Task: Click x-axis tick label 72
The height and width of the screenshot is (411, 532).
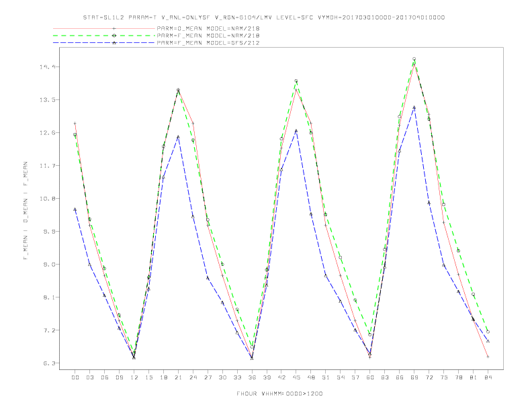Action: [x=429, y=377]
